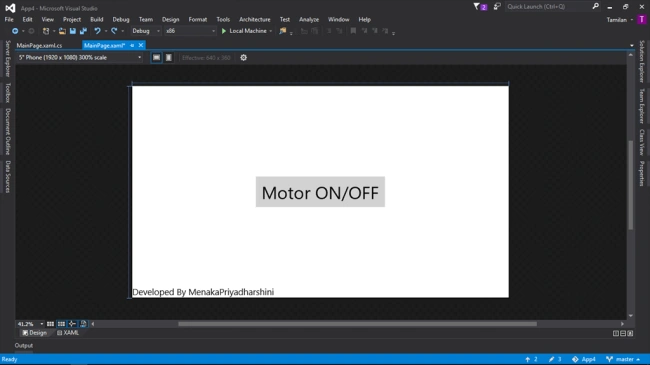
Task: Toggle show snap grid button
Action: pyautogui.click(x=50, y=324)
